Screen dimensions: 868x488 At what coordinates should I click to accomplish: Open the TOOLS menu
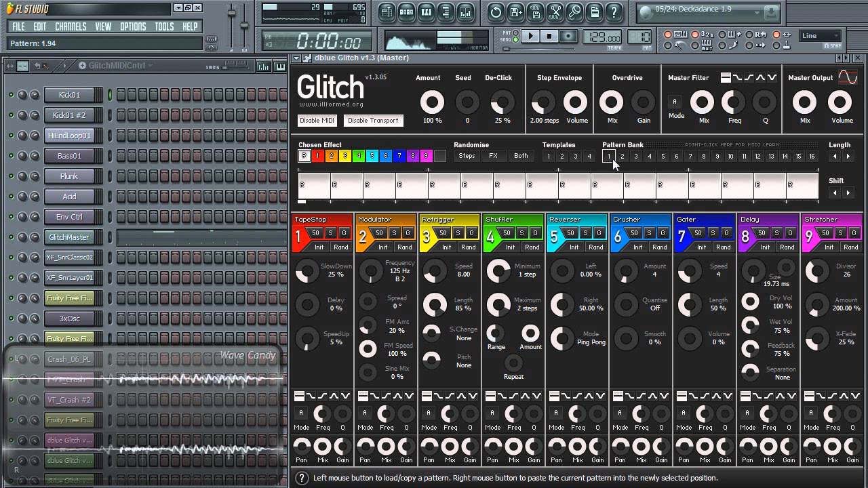point(164,27)
